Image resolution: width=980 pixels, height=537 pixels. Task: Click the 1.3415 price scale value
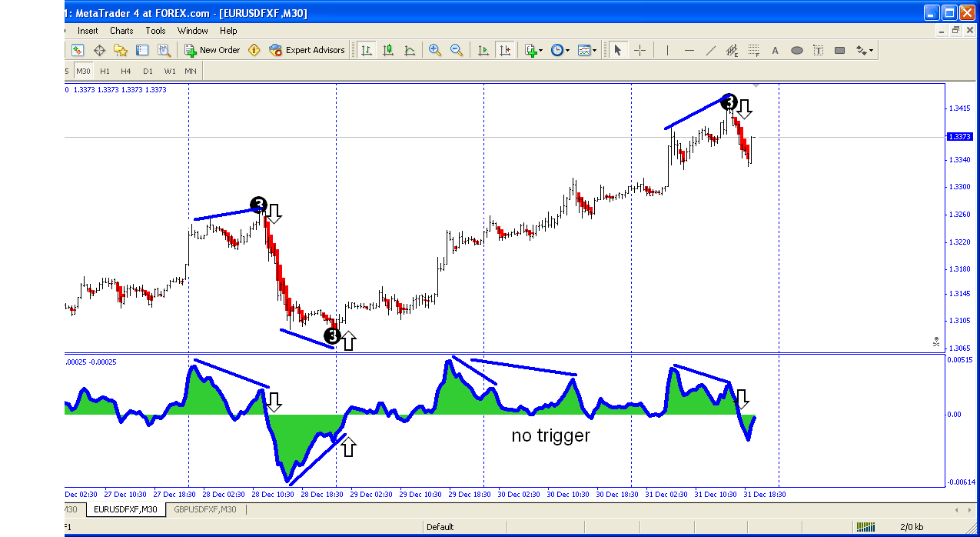[960, 108]
